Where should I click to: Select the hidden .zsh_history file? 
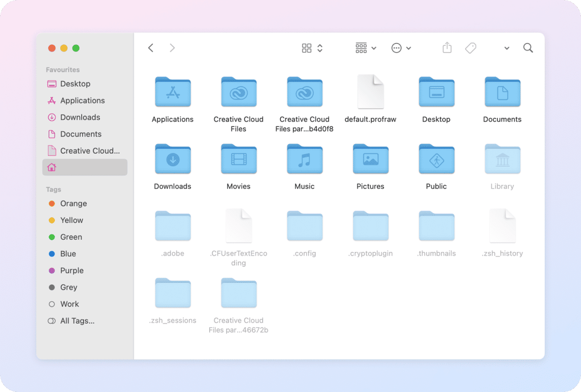click(502, 226)
